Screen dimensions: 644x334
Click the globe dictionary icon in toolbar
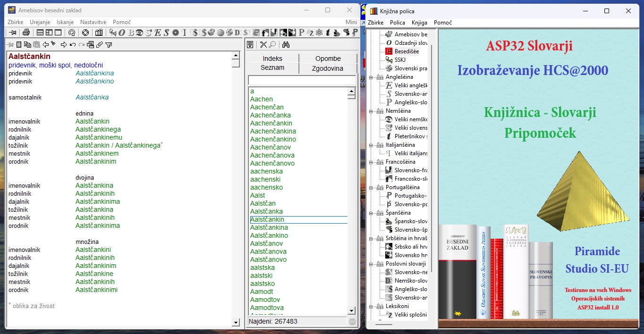pyautogui.click(x=220, y=33)
